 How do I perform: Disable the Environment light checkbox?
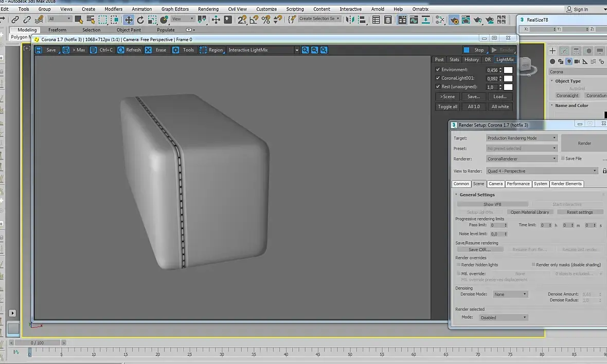pyautogui.click(x=438, y=69)
